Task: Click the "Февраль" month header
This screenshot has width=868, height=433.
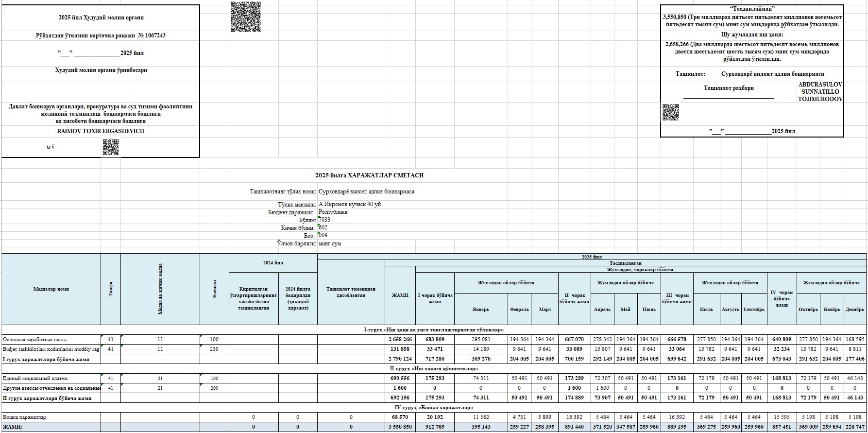Action: click(519, 310)
